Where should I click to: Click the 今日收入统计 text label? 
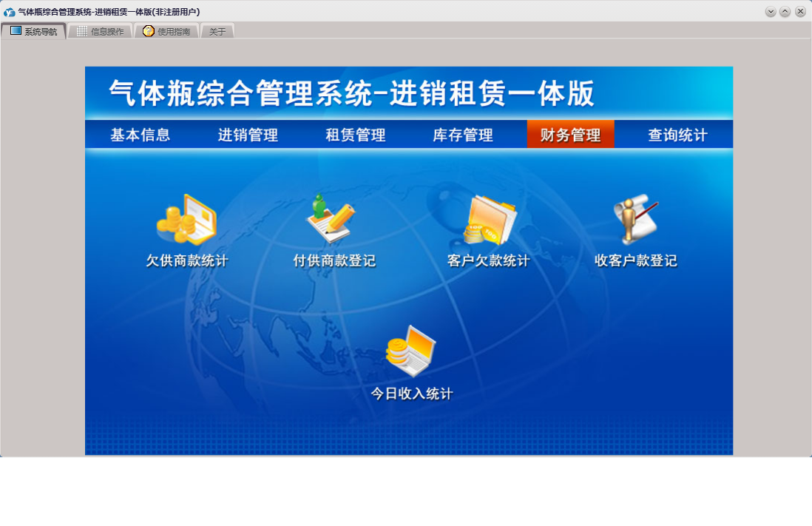tap(411, 394)
